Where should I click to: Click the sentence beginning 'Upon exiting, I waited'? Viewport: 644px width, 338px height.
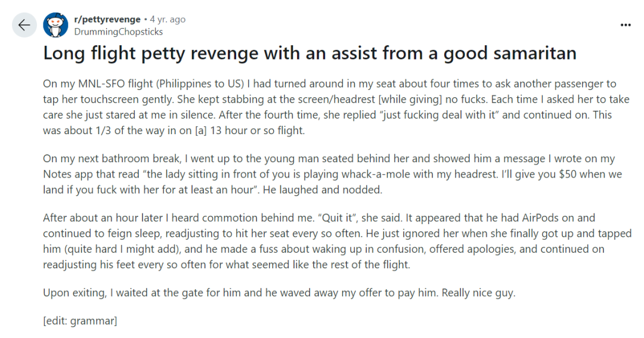pos(279,293)
